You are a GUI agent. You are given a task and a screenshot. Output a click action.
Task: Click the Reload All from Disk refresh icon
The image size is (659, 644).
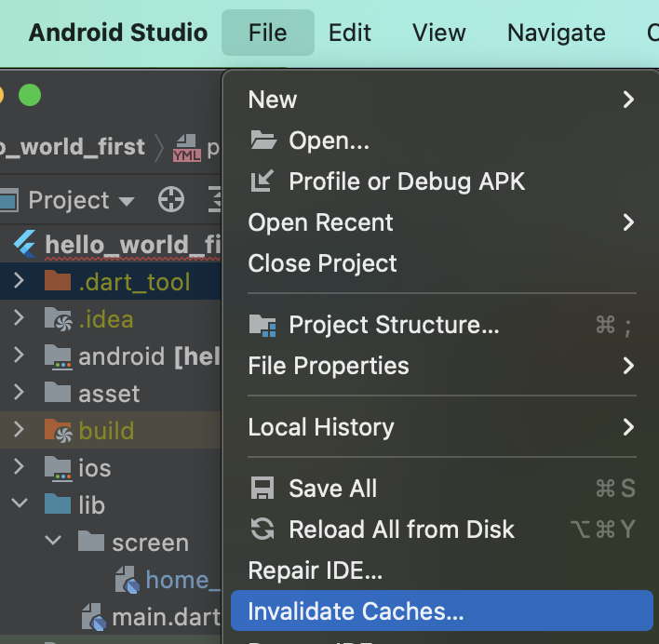click(x=262, y=529)
